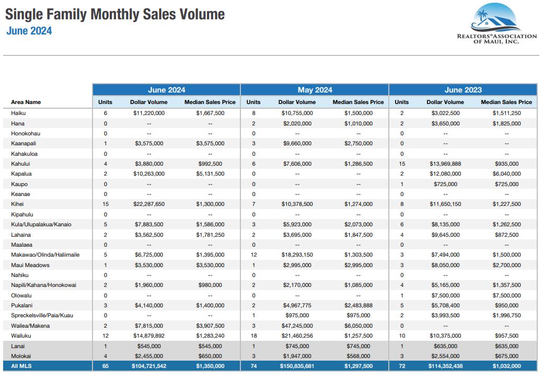
Task: Click the Area Name column header
Action: (26, 102)
